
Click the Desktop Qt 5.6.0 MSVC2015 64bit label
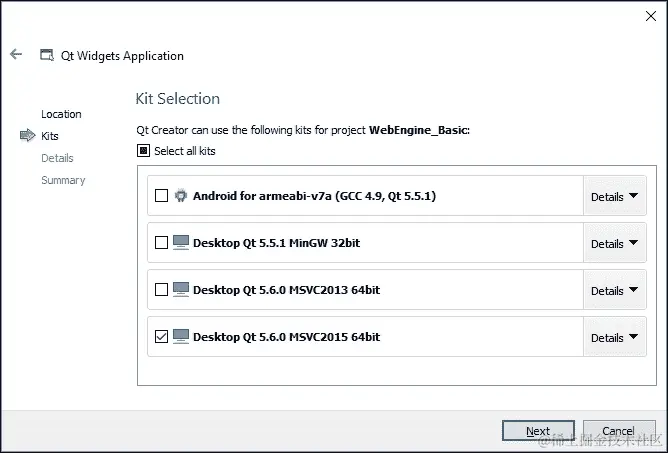coord(286,337)
